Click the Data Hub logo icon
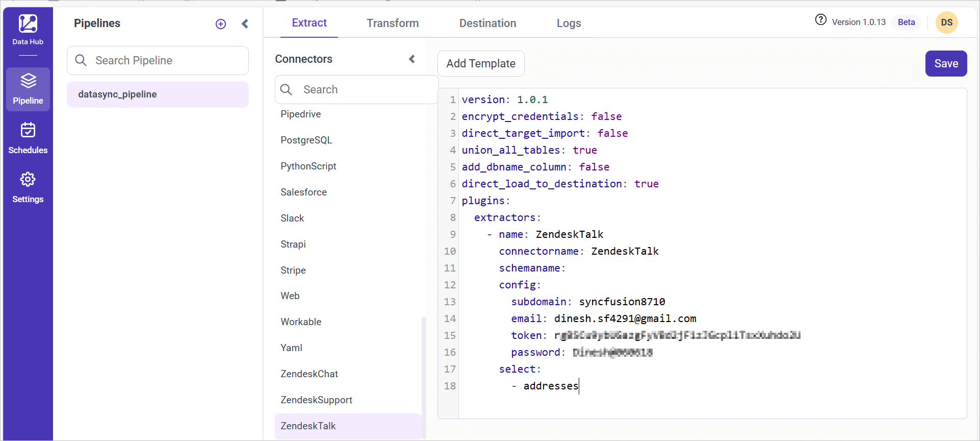The image size is (980, 441). point(28,23)
